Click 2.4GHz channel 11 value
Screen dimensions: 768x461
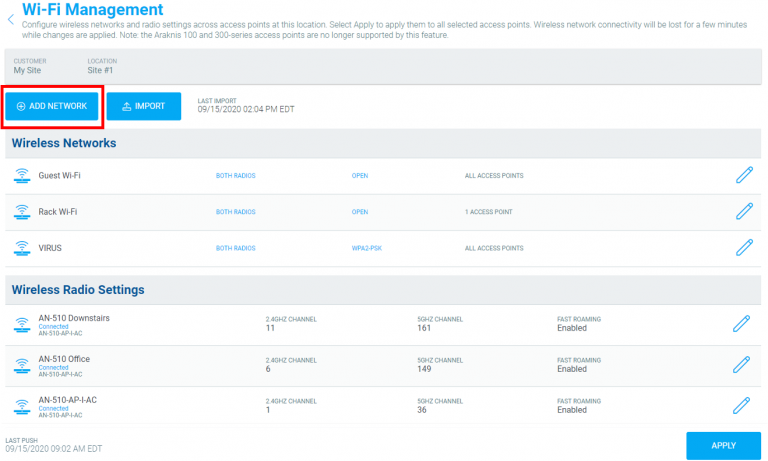270,328
